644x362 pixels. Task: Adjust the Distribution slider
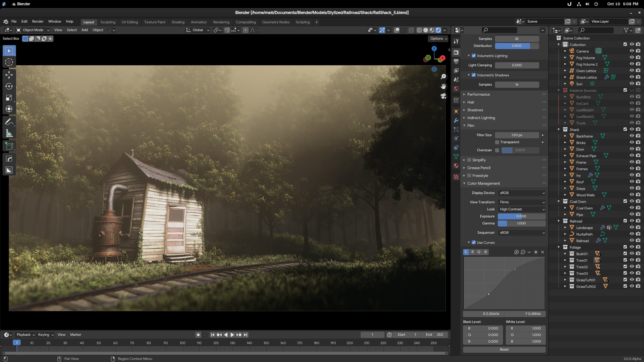click(x=517, y=46)
